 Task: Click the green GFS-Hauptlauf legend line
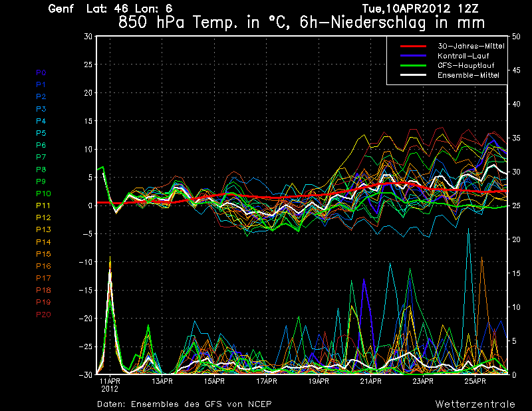pyautogui.click(x=412, y=65)
